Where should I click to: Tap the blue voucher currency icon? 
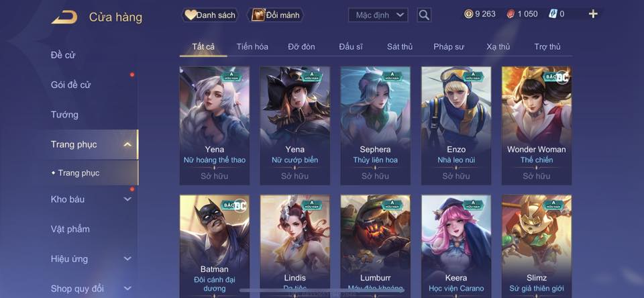click(553, 14)
